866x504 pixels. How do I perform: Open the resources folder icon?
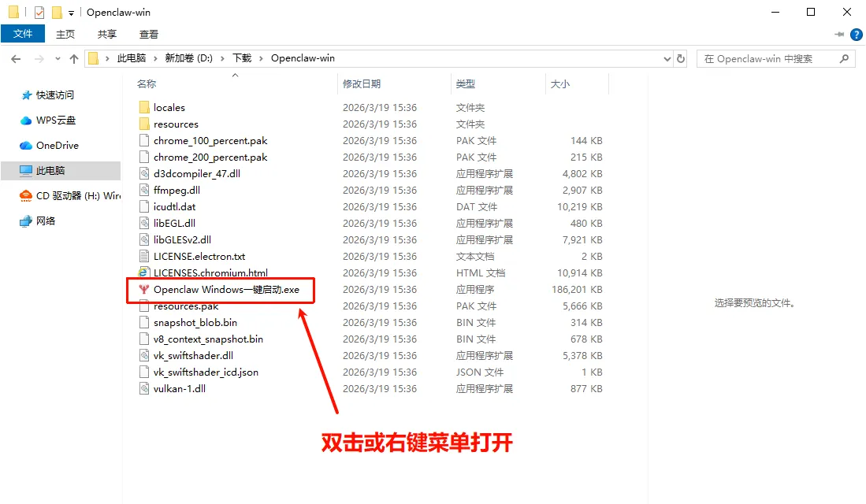coord(144,124)
